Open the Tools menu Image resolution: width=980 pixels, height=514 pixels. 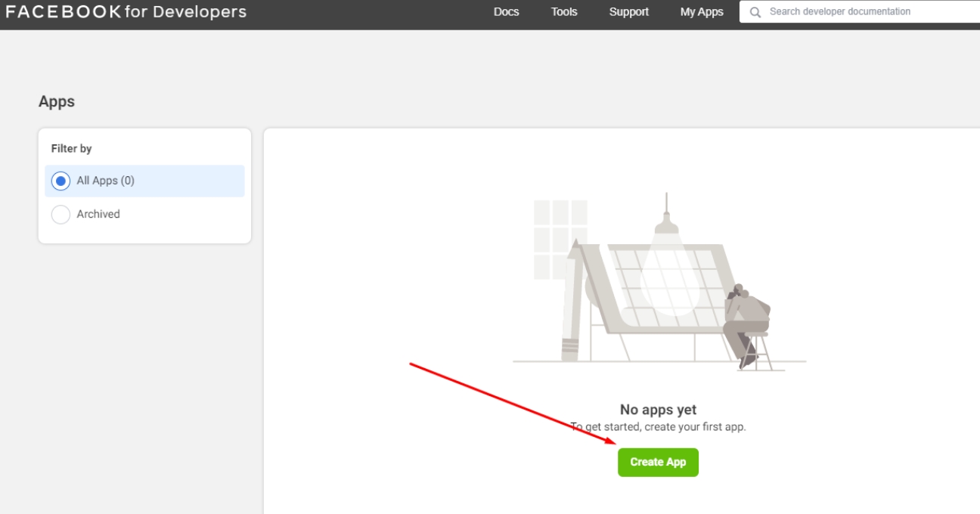(564, 12)
